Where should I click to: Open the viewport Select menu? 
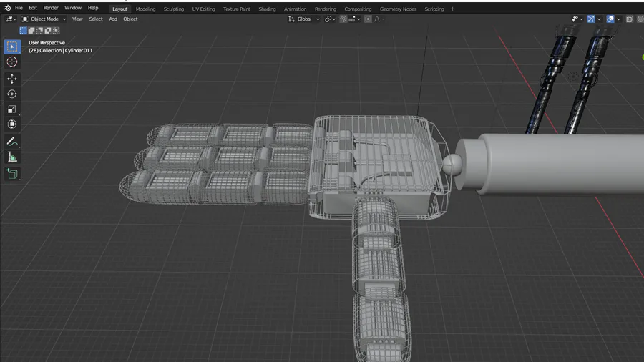pos(96,19)
